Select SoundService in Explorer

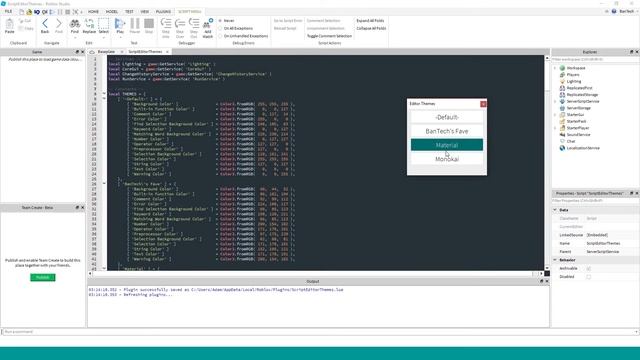click(578, 134)
